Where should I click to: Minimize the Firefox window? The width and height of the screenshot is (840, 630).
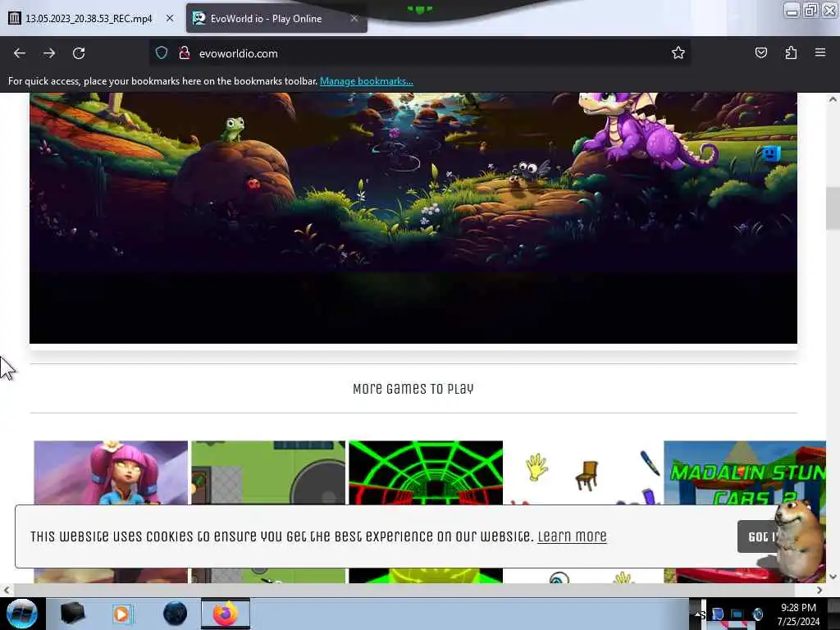tap(792, 10)
